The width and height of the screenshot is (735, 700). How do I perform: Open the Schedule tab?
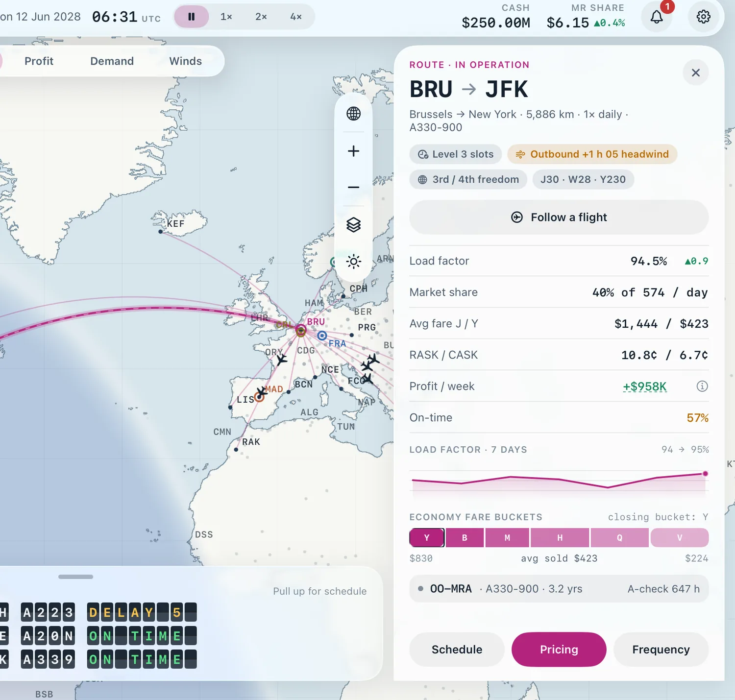point(457,650)
